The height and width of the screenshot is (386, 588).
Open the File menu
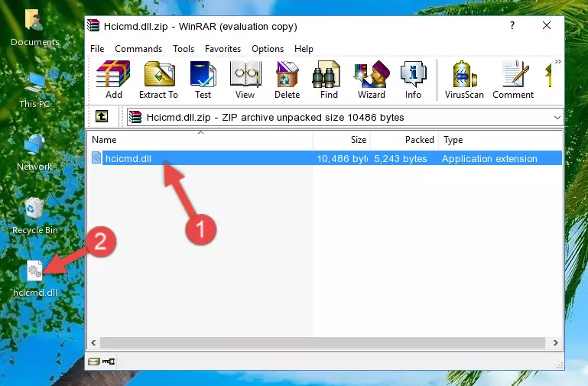tap(97, 49)
